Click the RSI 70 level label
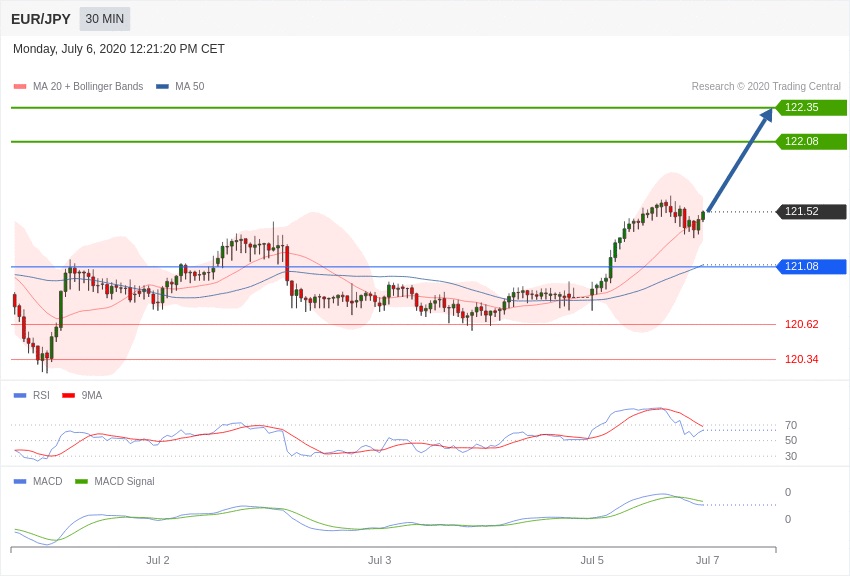Image resolution: width=850 pixels, height=576 pixels. (791, 425)
